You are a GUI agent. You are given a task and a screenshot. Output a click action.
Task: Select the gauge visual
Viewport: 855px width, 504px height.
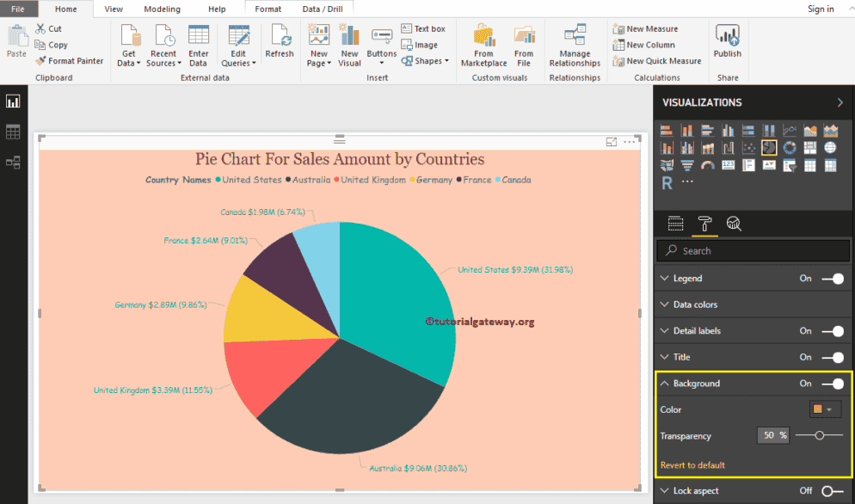click(x=707, y=165)
